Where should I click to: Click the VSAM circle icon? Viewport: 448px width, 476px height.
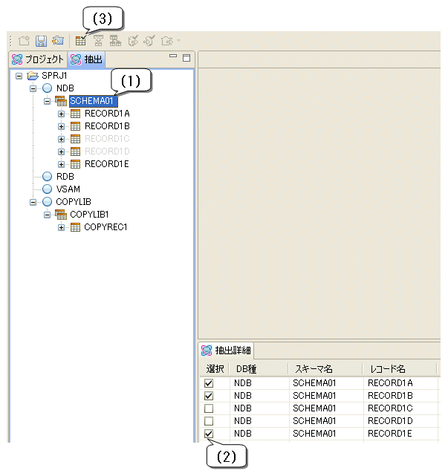click(x=47, y=189)
